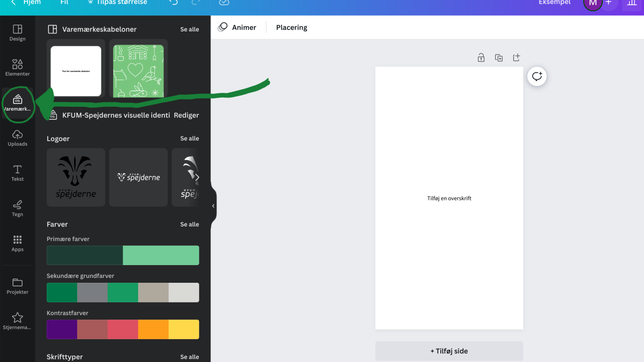The height and width of the screenshot is (362, 644).
Task: Open the Apps panel
Action: coord(17,243)
